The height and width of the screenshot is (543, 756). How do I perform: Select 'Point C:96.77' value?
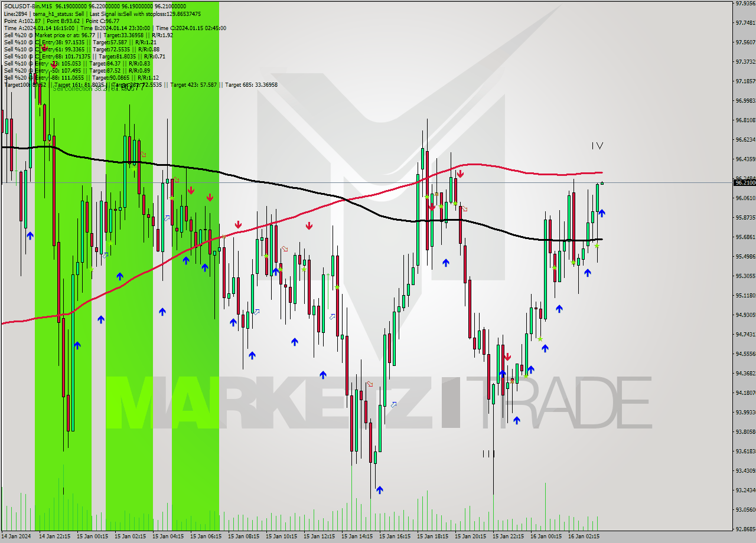102,21
